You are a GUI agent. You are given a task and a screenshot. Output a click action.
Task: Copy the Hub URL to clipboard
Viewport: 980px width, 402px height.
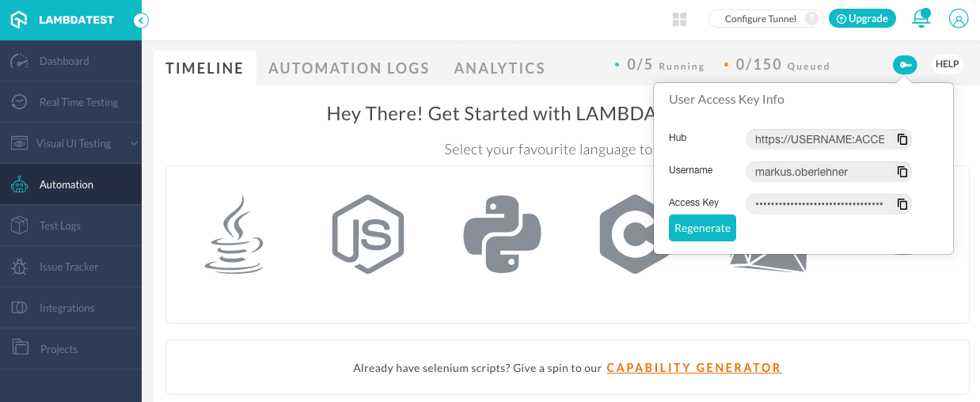[x=902, y=139]
